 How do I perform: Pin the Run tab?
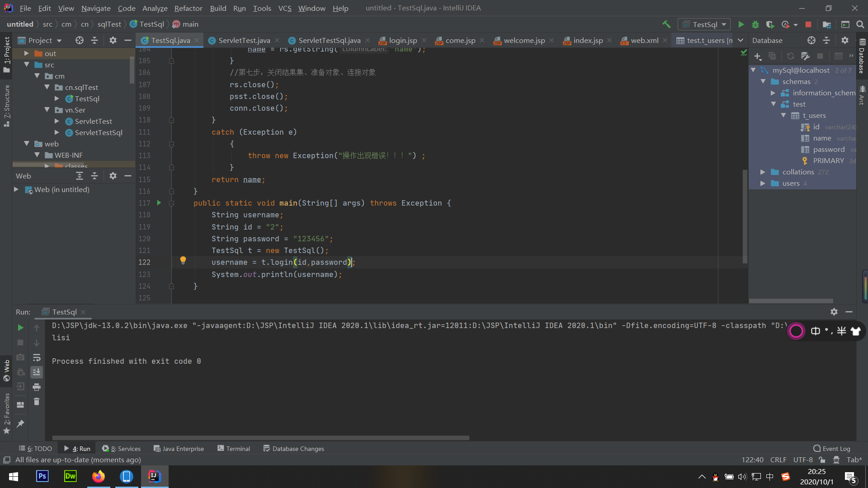[20, 424]
